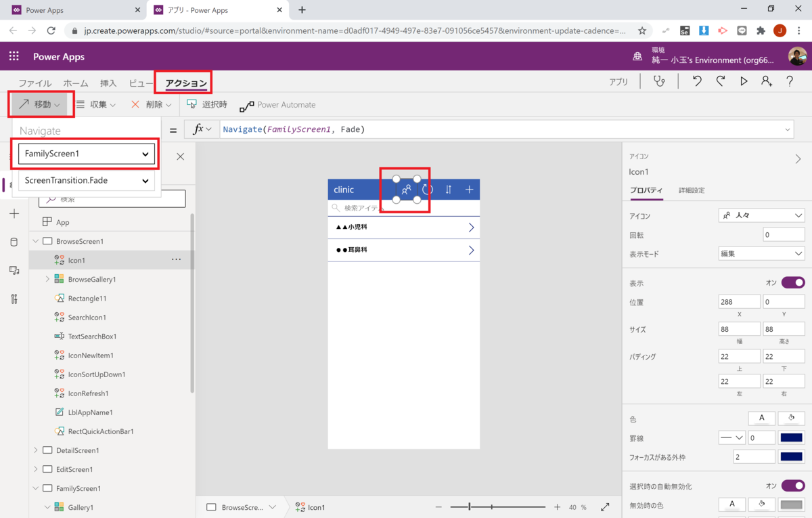812x518 pixels.
Task: Click the sort icon in app canvas
Action: pos(448,190)
